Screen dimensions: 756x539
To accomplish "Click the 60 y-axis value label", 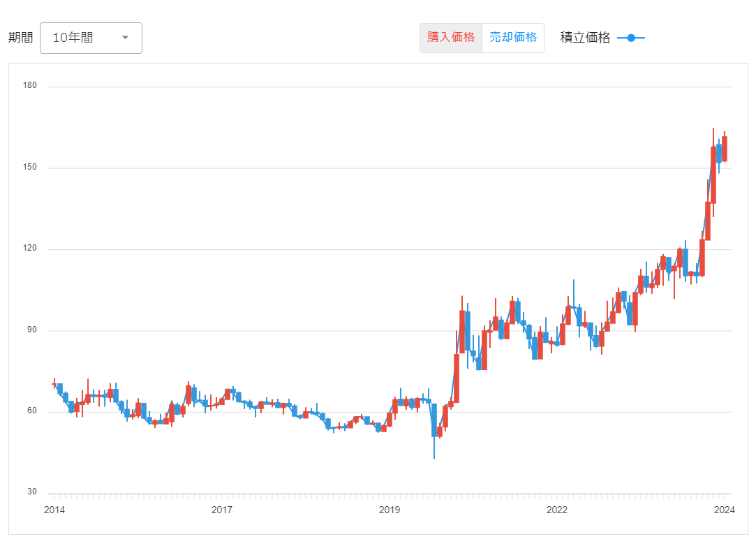I will tap(31, 411).
